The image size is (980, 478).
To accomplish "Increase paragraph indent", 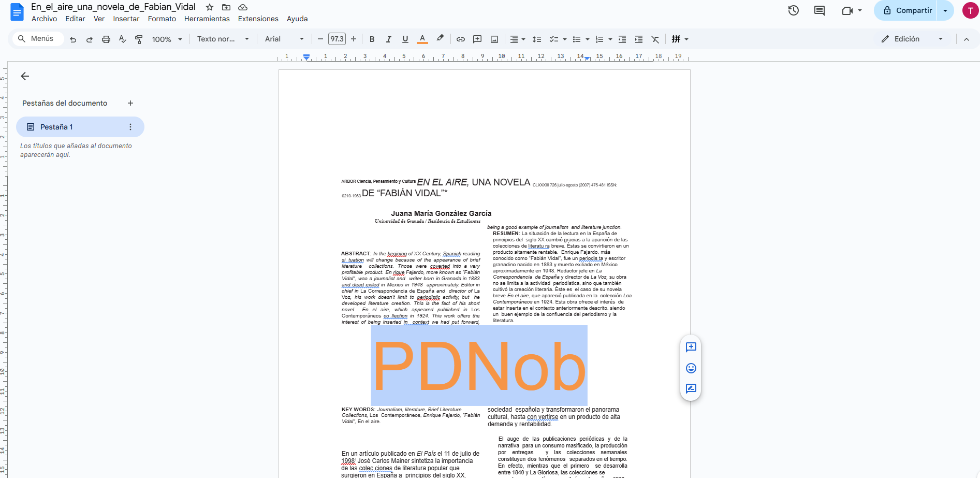I will [x=639, y=39].
